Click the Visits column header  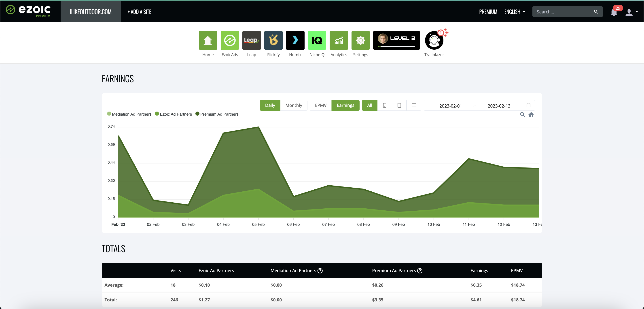(176, 271)
